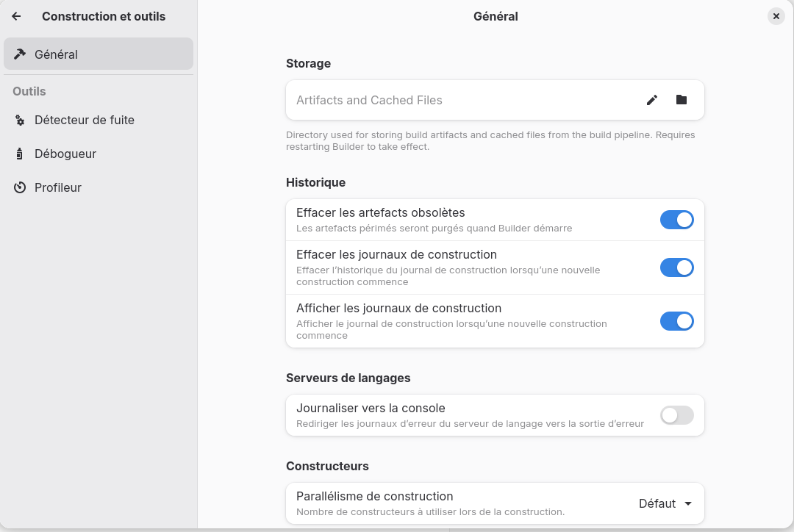Disable Afficher les journaux de construction
Viewport: 794px width, 532px height.
pyautogui.click(x=676, y=321)
